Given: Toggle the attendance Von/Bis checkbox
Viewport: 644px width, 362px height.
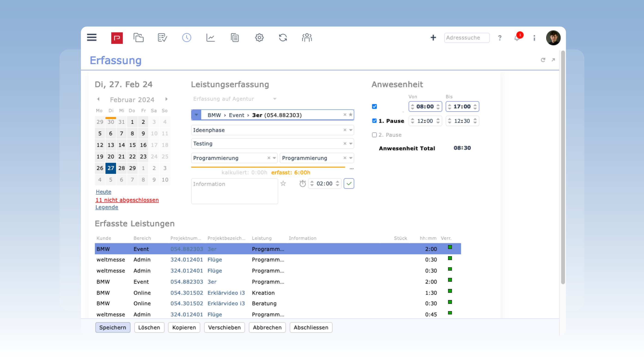Looking at the screenshot, I should (374, 107).
